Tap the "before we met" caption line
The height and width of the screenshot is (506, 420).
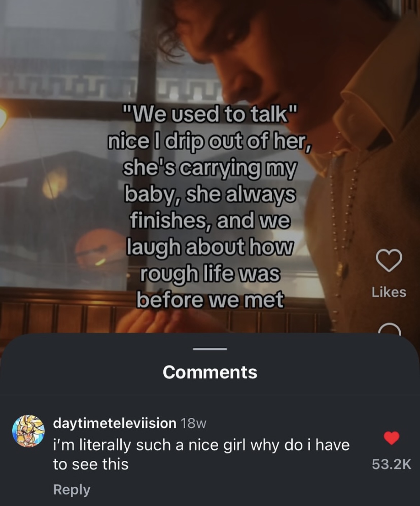click(x=210, y=300)
